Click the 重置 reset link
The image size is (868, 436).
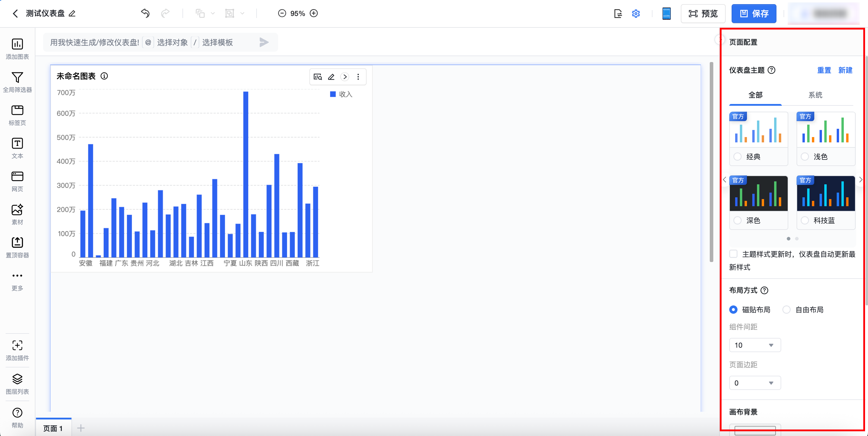(824, 70)
